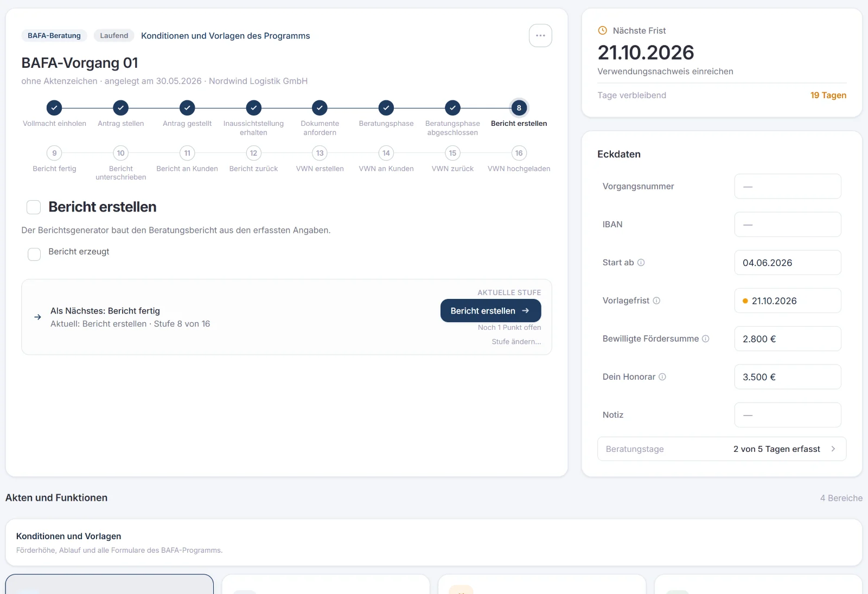The height and width of the screenshot is (594, 868).
Task: Select step 12 Bericht zurück
Action: coord(254,153)
